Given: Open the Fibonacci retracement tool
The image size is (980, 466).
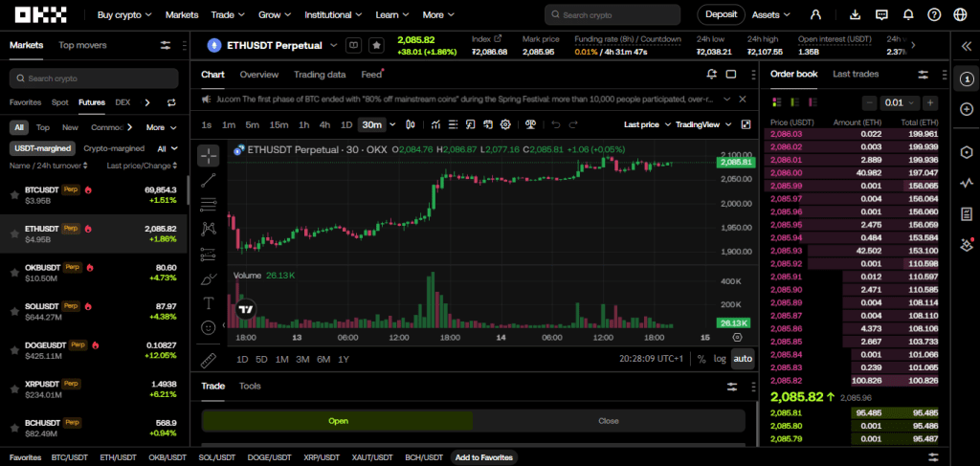Looking at the screenshot, I should [208, 204].
